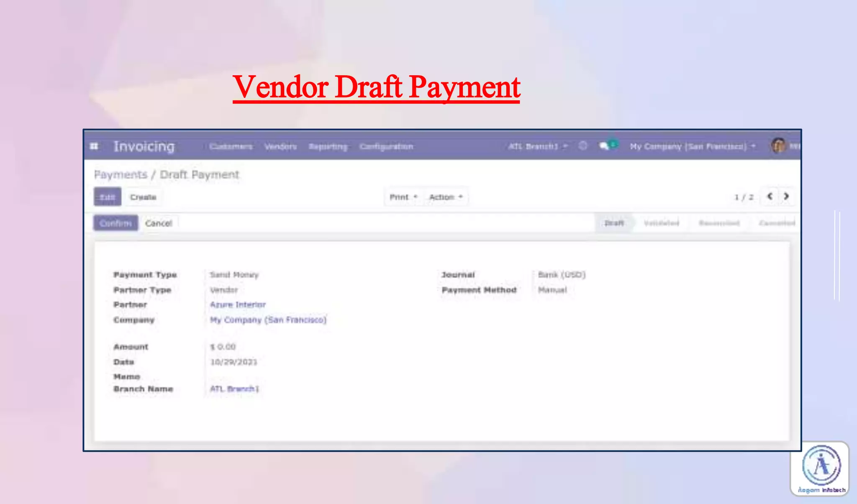
Task: Click the Aagam Infotech logo
Action: tap(821, 469)
